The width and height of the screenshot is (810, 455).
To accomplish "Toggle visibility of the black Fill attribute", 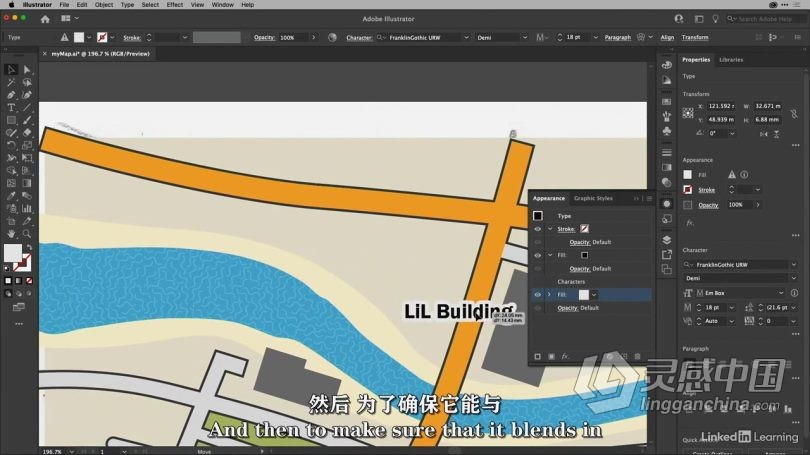I will (x=538, y=255).
